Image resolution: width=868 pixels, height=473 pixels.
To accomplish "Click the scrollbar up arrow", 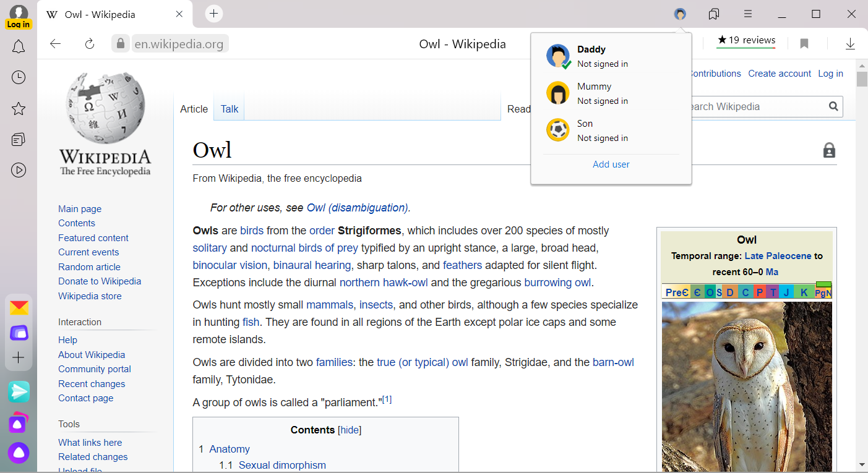I will pyautogui.click(x=862, y=66).
